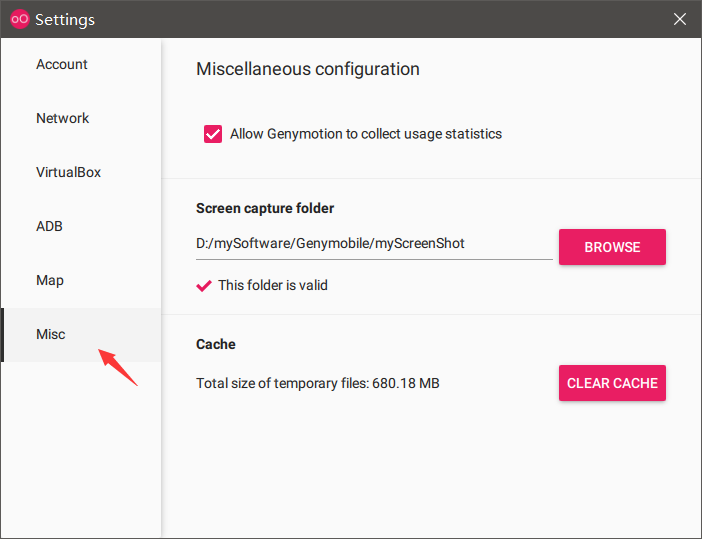Click the screen capture folder path field

coord(374,244)
